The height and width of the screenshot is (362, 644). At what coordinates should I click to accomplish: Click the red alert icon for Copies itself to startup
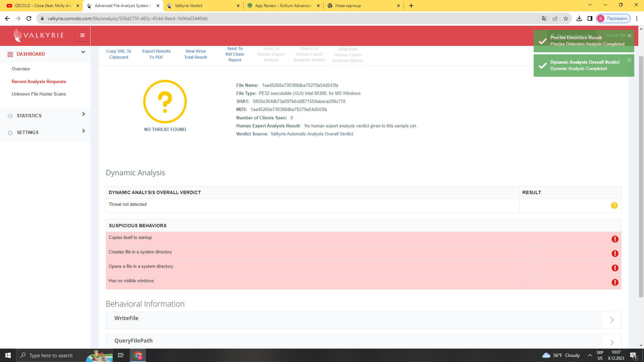click(614, 239)
